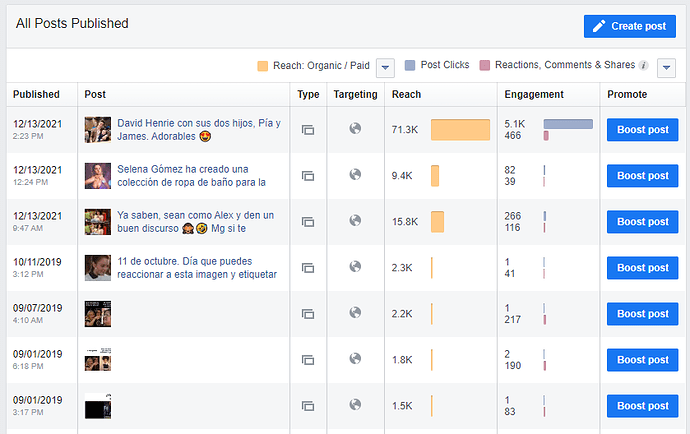Boost the Selena Gómez post
The height and width of the screenshot is (434, 690).
click(642, 176)
